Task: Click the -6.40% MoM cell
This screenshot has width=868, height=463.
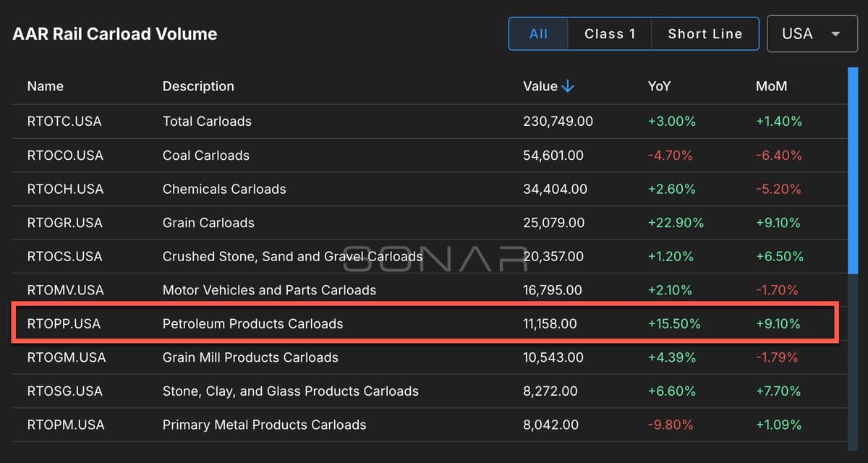Action: coord(778,156)
